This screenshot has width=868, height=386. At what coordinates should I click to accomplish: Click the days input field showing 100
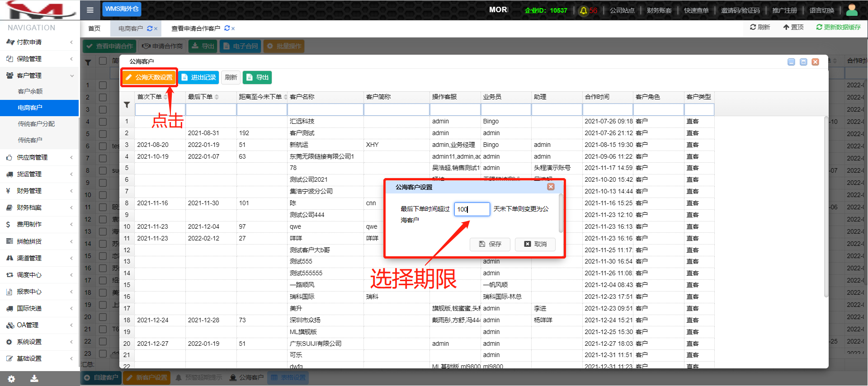coord(472,209)
